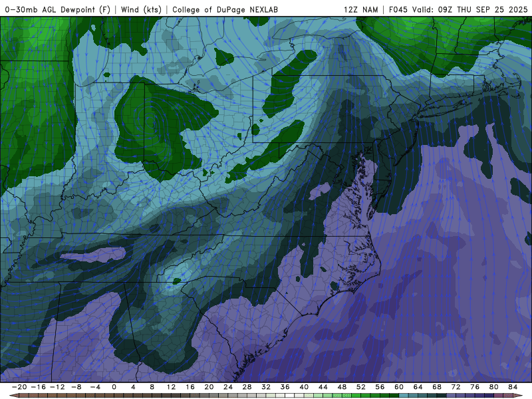Click the '80' value on the color scale

click(494, 387)
